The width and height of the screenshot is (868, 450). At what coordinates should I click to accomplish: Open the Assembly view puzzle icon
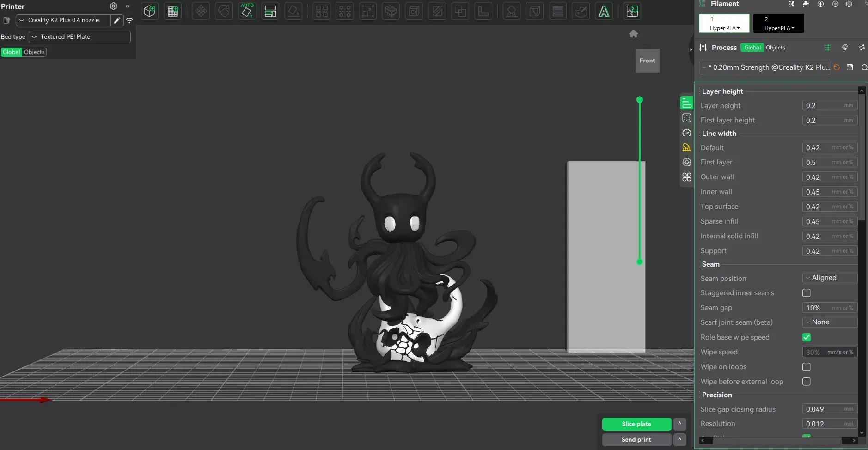[632, 12]
